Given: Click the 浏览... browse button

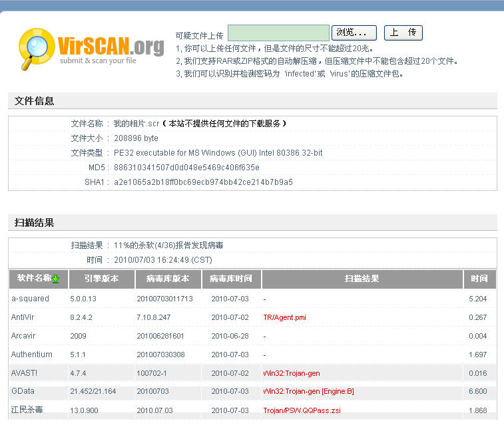Looking at the screenshot, I should [x=354, y=33].
